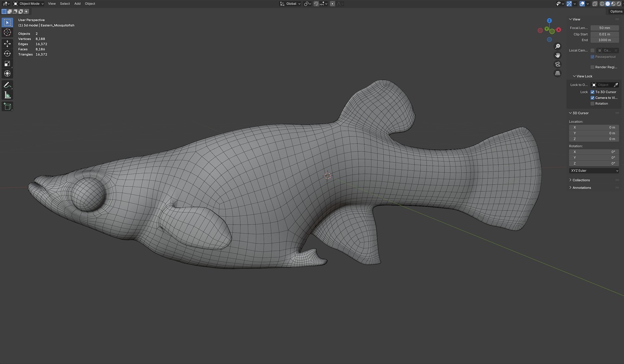Viewport: 624px width, 364px height.
Task: Switch to Rendered viewport shading
Action: pyautogui.click(x=619, y=4)
